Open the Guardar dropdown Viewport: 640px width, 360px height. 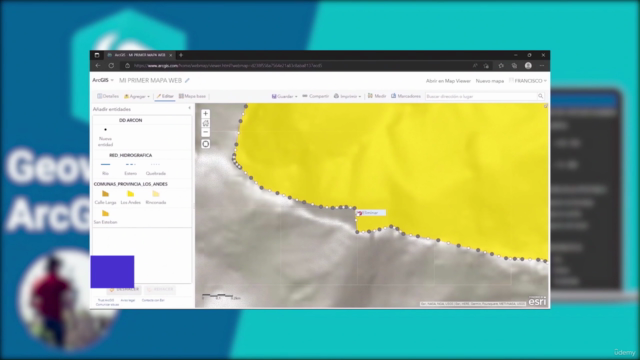tap(284, 96)
